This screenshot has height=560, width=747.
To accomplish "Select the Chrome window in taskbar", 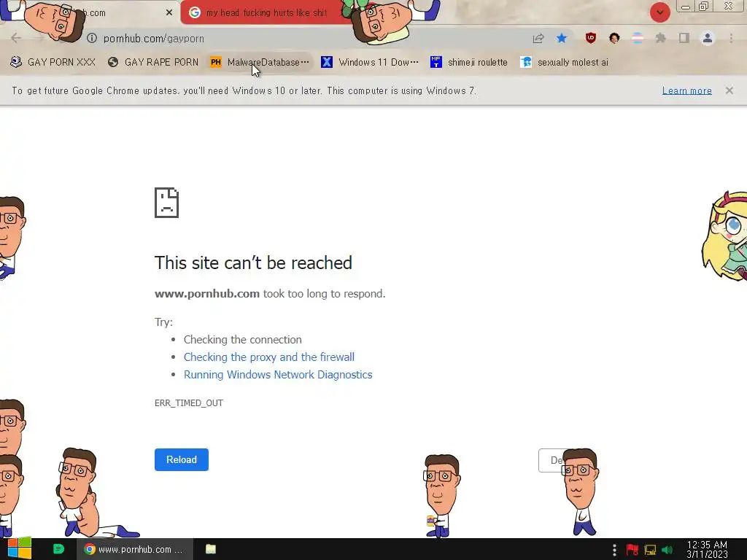I will tap(135, 549).
